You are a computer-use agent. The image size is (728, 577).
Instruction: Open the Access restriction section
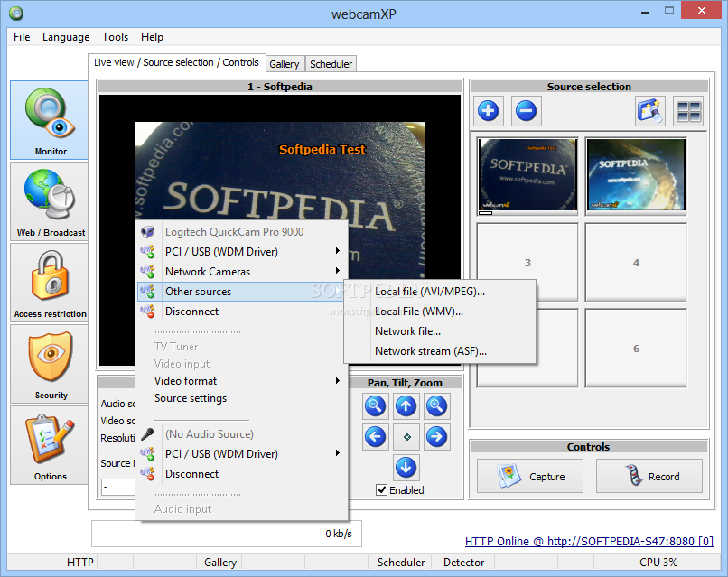tap(50, 283)
